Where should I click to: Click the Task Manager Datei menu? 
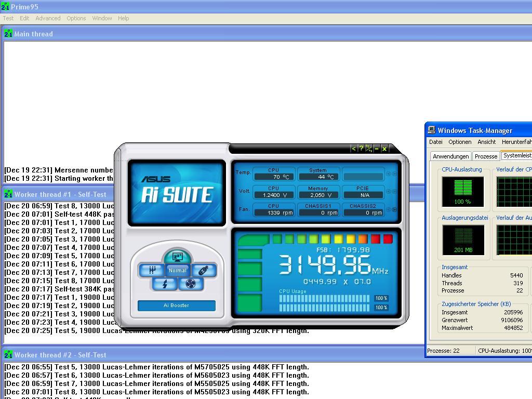(x=436, y=142)
